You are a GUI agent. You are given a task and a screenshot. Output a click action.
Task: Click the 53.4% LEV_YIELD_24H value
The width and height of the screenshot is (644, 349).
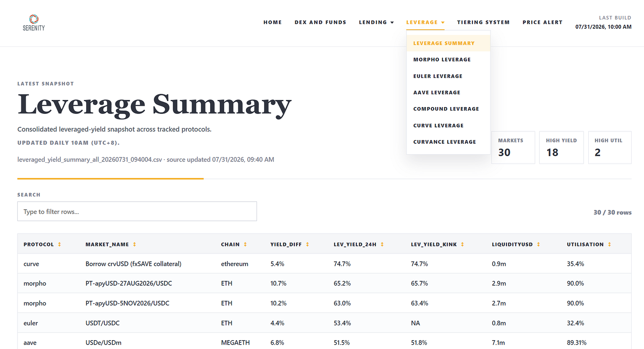click(342, 323)
